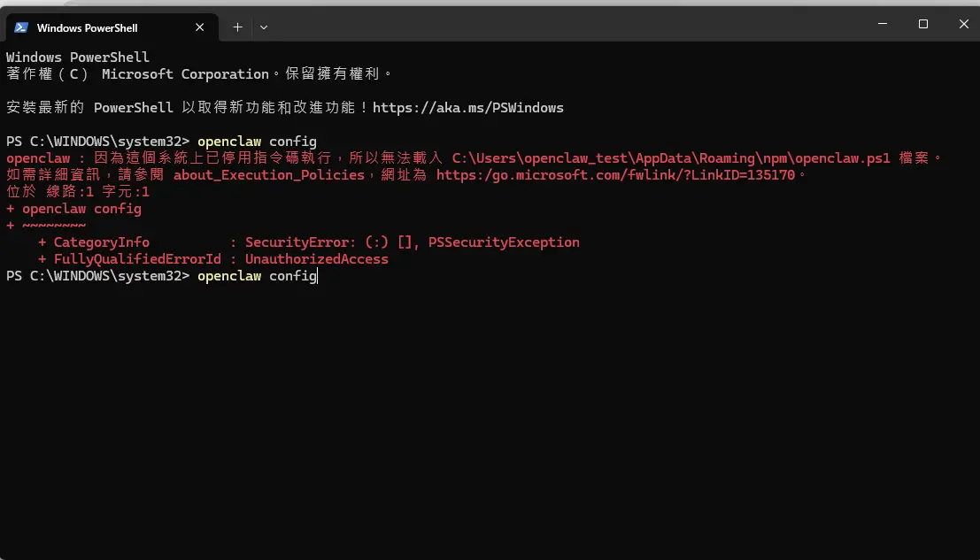Close the Windows PowerShell tab
Image resolution: width=980 pixels, height=560 pixels.
pyautogui.click(x=199, y=27)
